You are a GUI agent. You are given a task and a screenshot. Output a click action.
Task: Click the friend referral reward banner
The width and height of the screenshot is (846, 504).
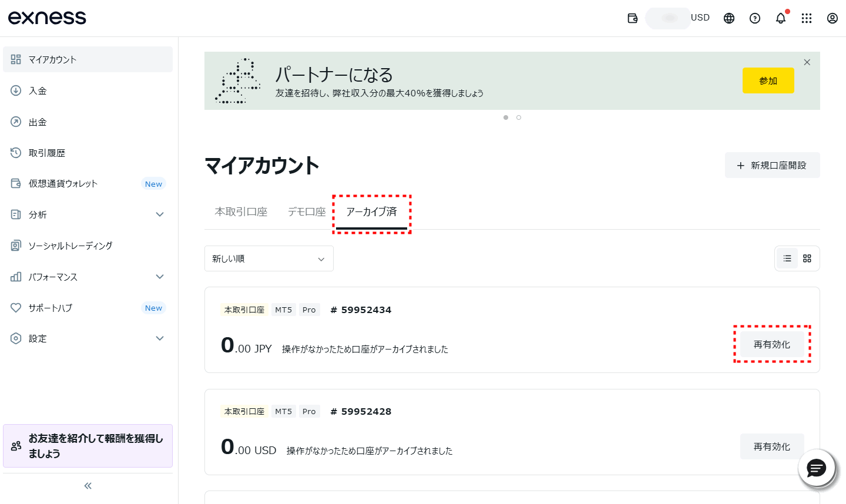click(88, 446)
